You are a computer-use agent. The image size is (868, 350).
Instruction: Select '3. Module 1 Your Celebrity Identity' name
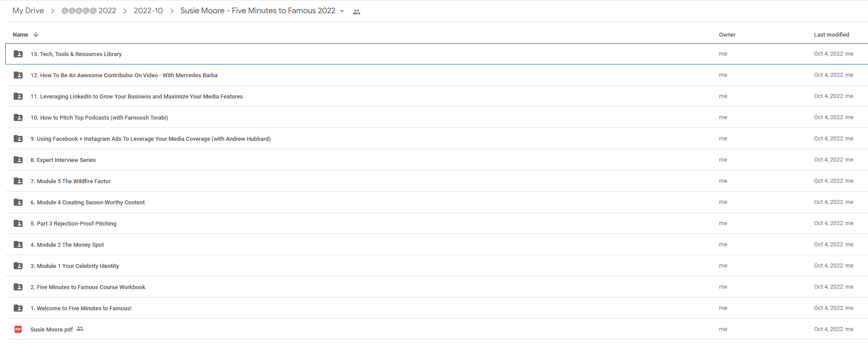[75, 266]
